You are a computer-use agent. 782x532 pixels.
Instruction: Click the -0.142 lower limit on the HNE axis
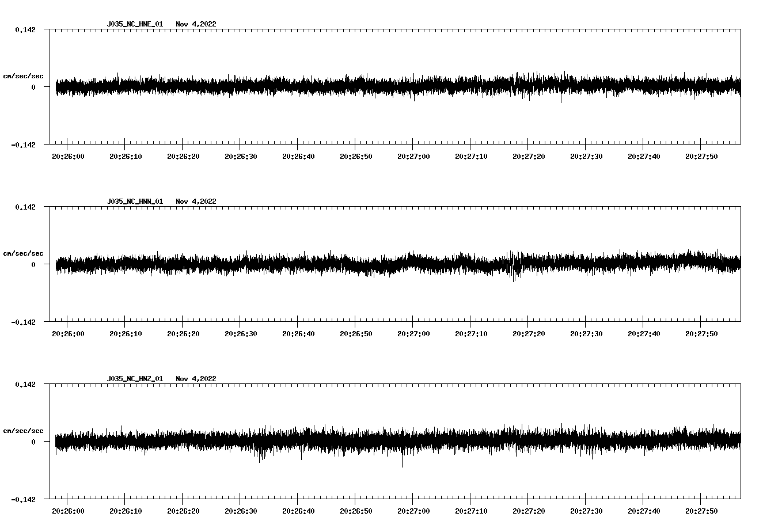23,145
